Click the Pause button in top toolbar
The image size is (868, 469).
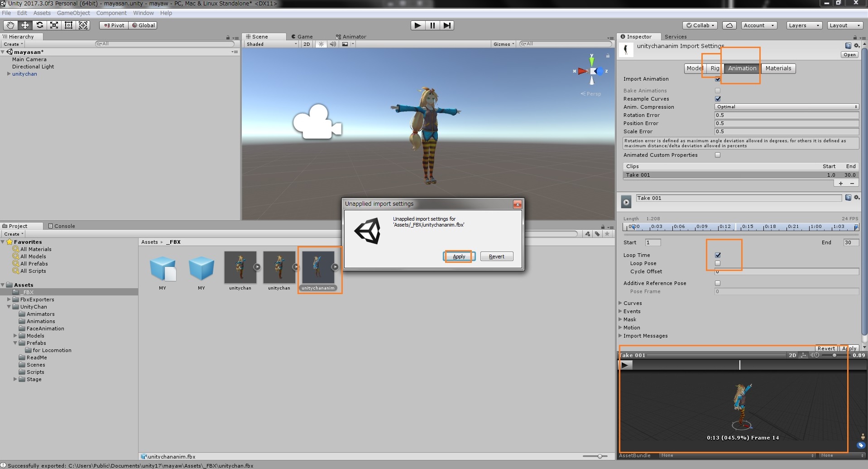coord(432,25)
